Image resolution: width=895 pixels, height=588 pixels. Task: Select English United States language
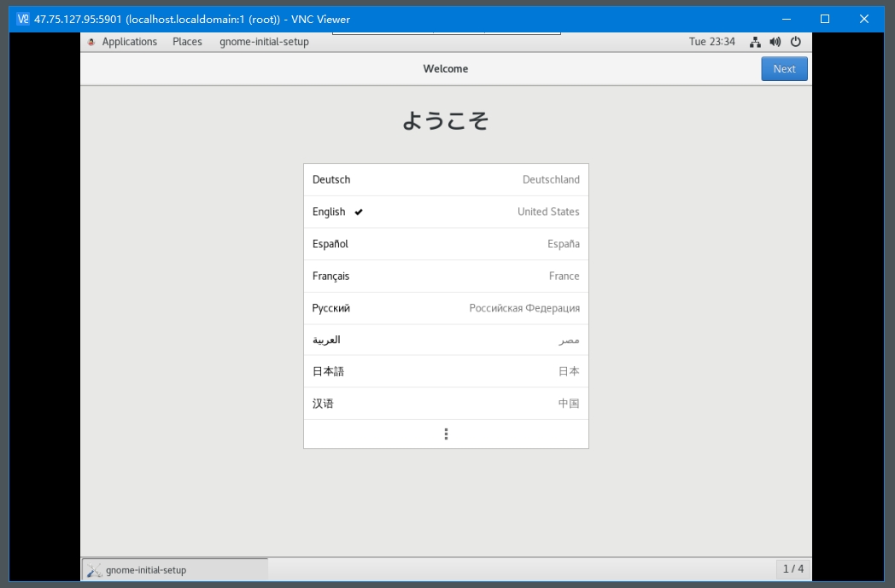pyautogui.click(x=446, y=212)
